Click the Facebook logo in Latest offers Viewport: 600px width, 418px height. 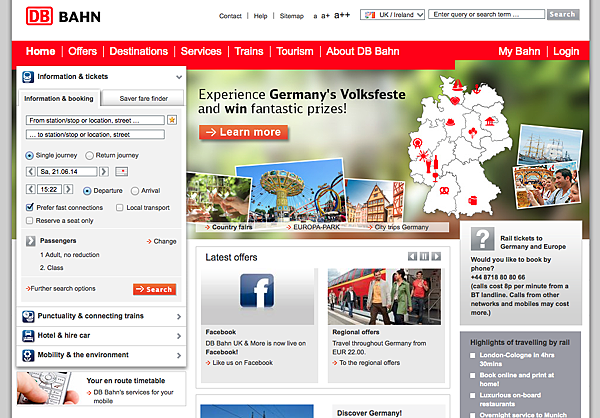[257, 291]
